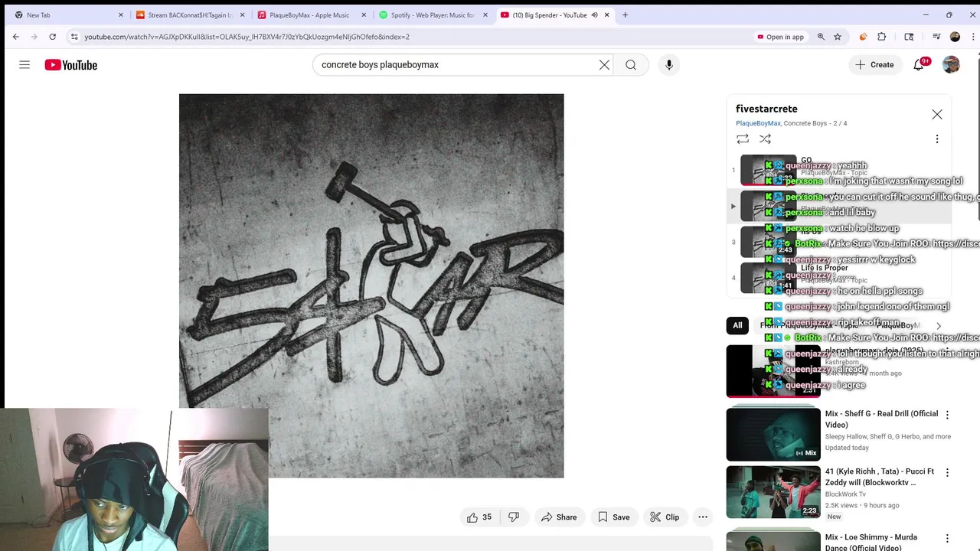Bookmark this page with the star
The image size is (980, 551).
[x=838, y=37]
